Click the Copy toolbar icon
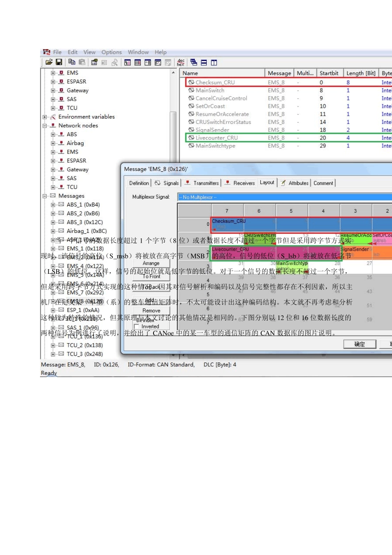Screen dimensions: 392x555 pos(72,62)
